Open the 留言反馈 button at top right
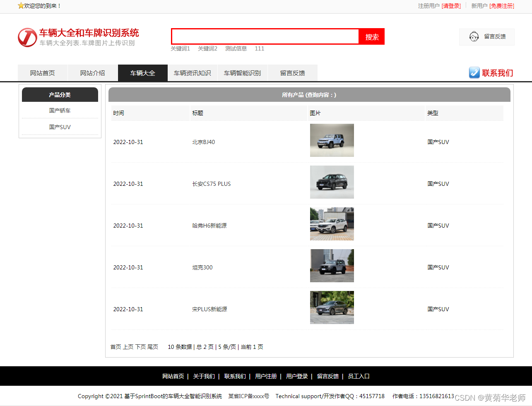Viewport: 532px width, 406px height. pyautogui.click(x=487, y=37)
